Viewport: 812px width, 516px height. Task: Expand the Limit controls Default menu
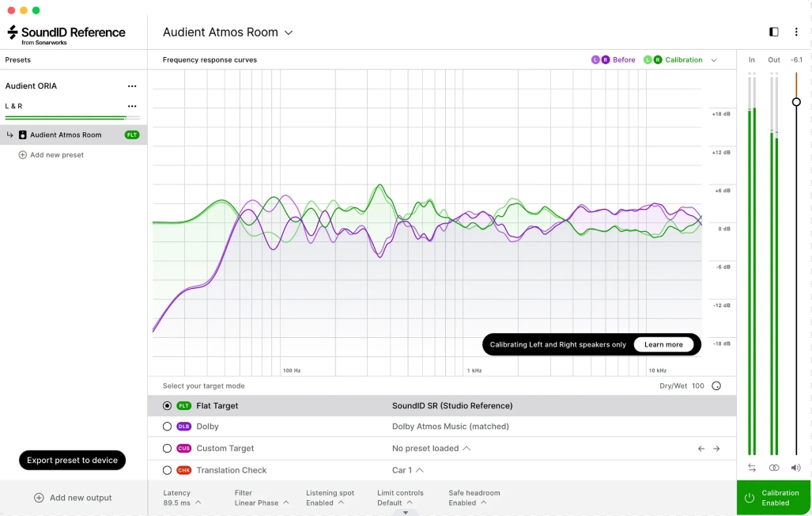point(400,498)
